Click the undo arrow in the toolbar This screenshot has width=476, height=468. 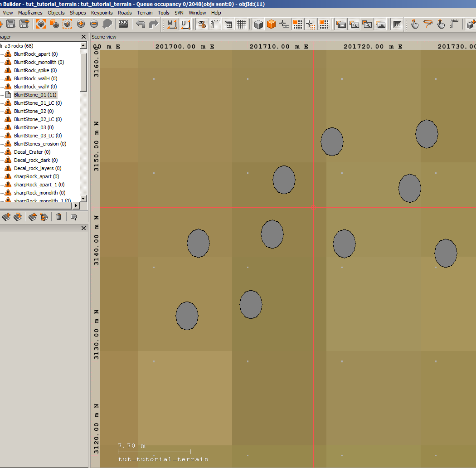[x=141, y=24]
